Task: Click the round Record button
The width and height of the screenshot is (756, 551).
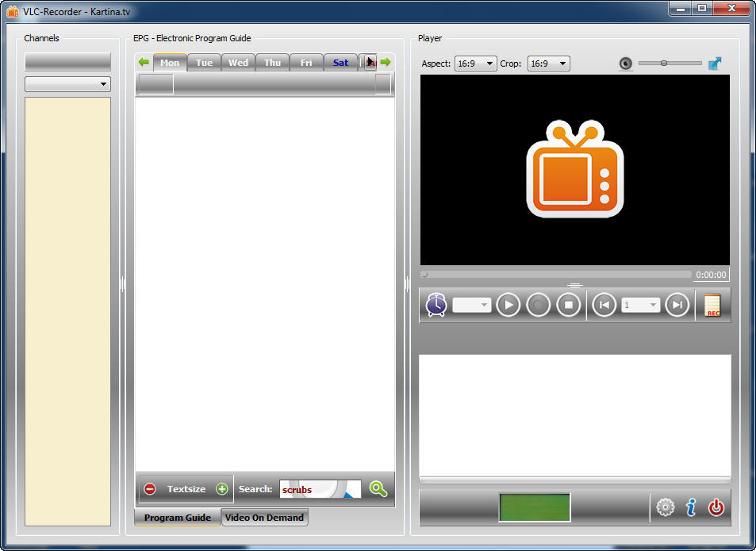Action: coord(538,305)
